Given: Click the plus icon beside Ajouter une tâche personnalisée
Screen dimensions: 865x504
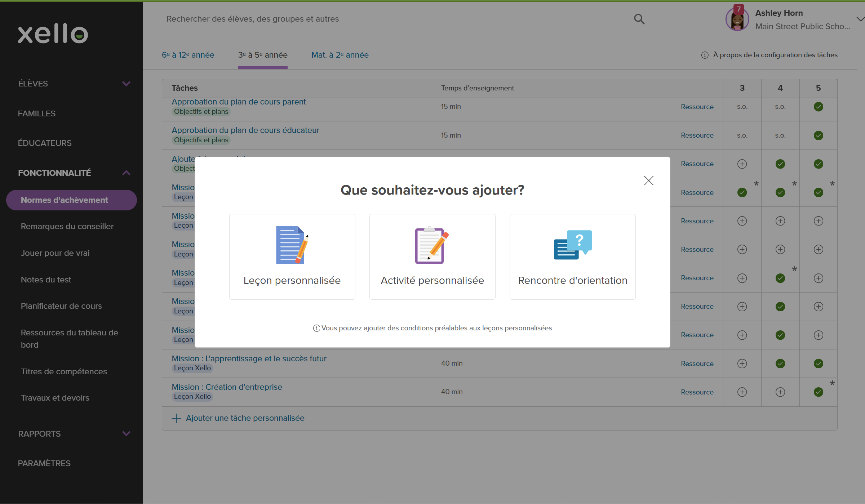Looking at the screenshot, I should coord(176,418).
